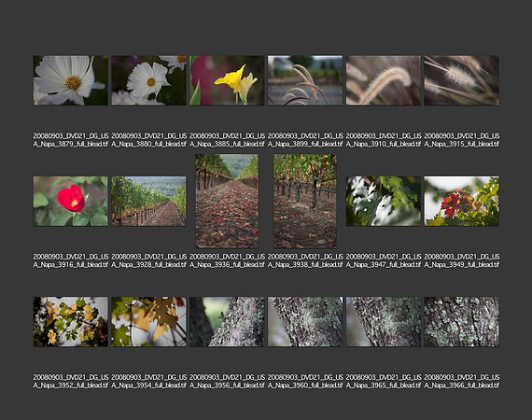Screen dimensions: 532x420
Task: Select the Napa_3910 arched fountain grass thumbnail
Action: 384,80
